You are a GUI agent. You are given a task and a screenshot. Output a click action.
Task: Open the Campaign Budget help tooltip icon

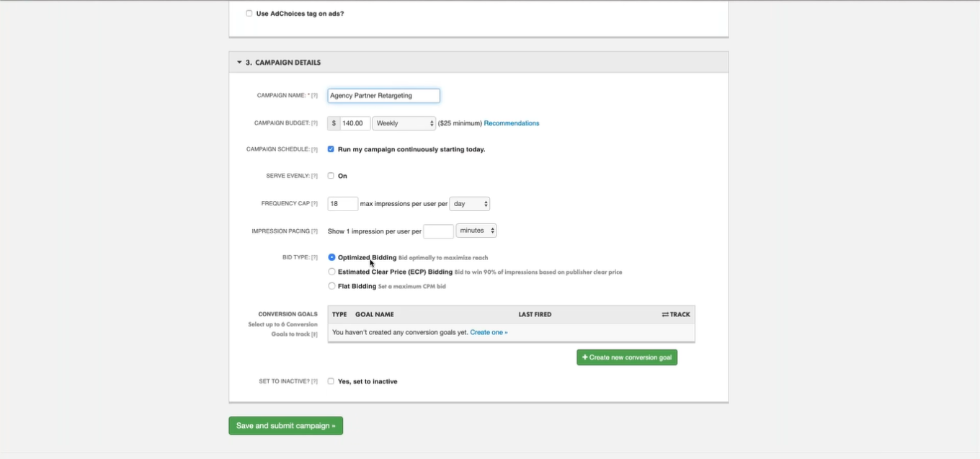(314, 123)
